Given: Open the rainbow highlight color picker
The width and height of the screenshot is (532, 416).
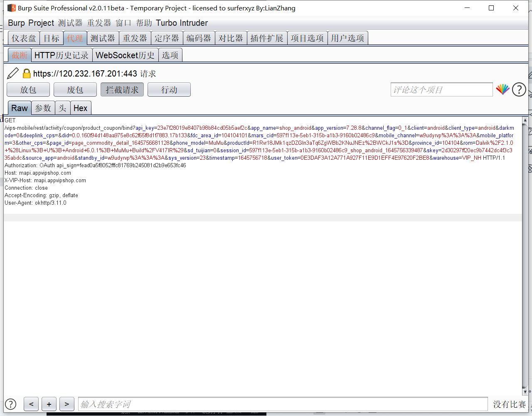Looking at the screenshot, I should [x=502, y=89].
